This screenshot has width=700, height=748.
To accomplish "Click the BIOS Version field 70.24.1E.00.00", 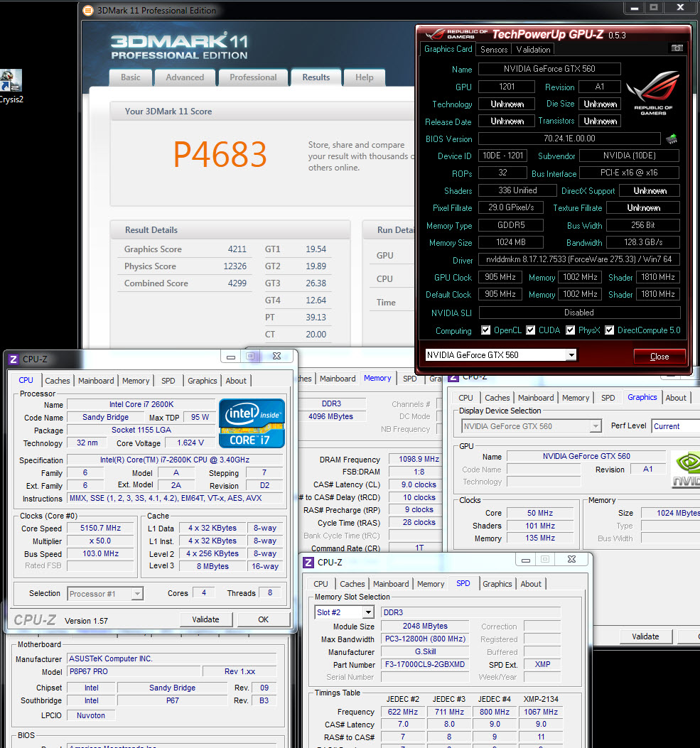I will point(569,139).
